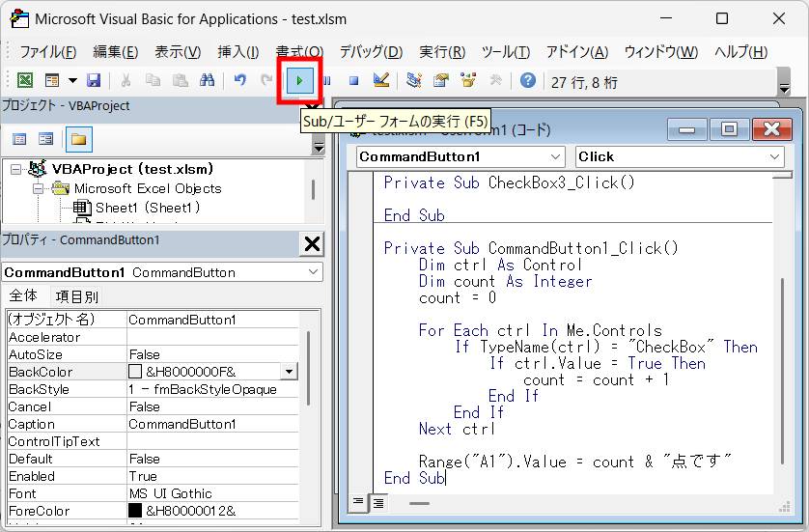Minimize the code window
This screenshot has width=809, height=532.
point(686,129)
